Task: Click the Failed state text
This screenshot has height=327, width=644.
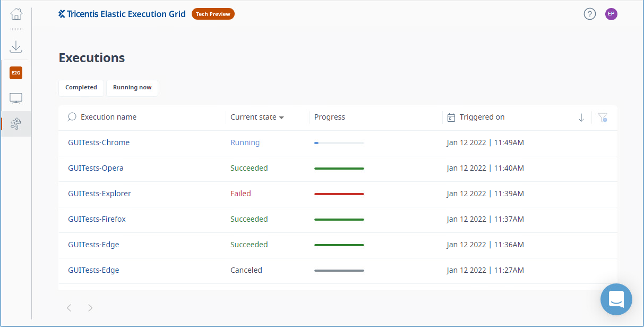Action: (241, 194)
